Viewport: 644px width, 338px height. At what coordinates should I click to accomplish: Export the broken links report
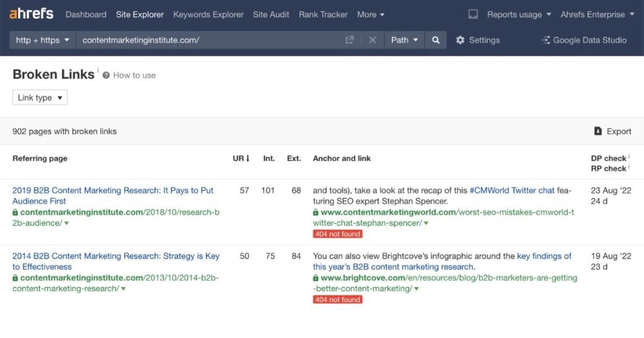613,131
